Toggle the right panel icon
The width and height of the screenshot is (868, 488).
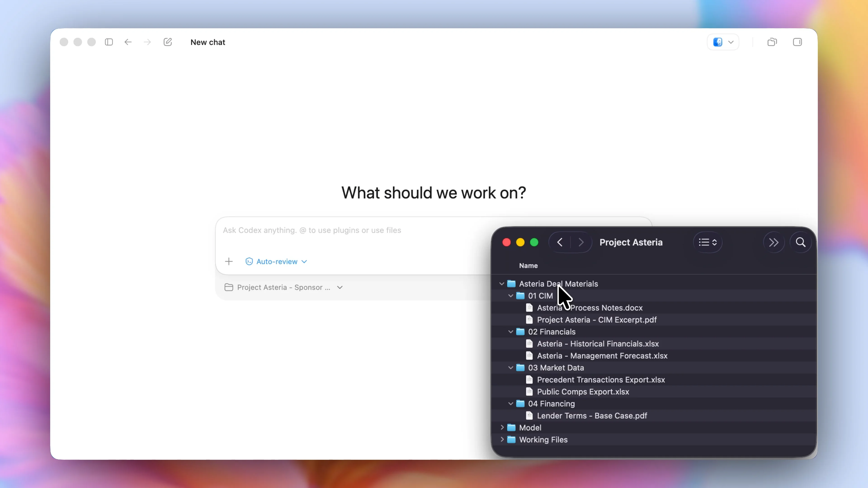pos(797,42)
